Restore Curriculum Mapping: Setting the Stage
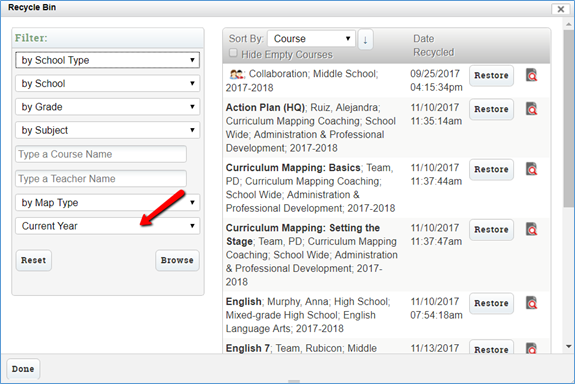This screenshot has width=575, height=384. pyautogui.click(x=491, y=230)
